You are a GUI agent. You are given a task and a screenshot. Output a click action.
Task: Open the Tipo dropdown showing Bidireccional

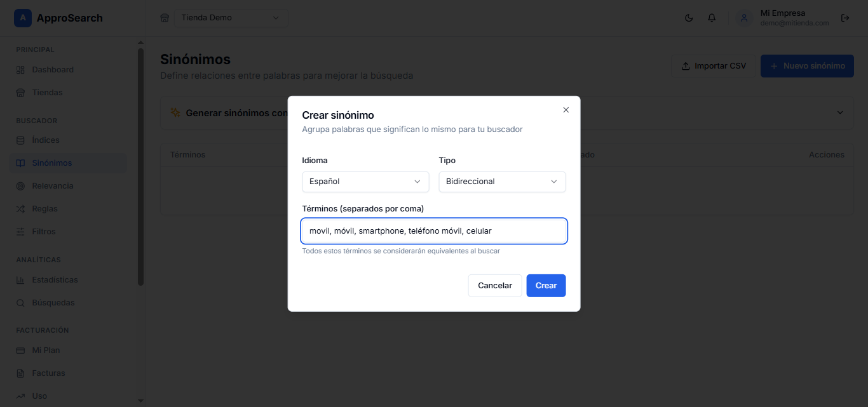pyautogui.click(x=502, y=182)
